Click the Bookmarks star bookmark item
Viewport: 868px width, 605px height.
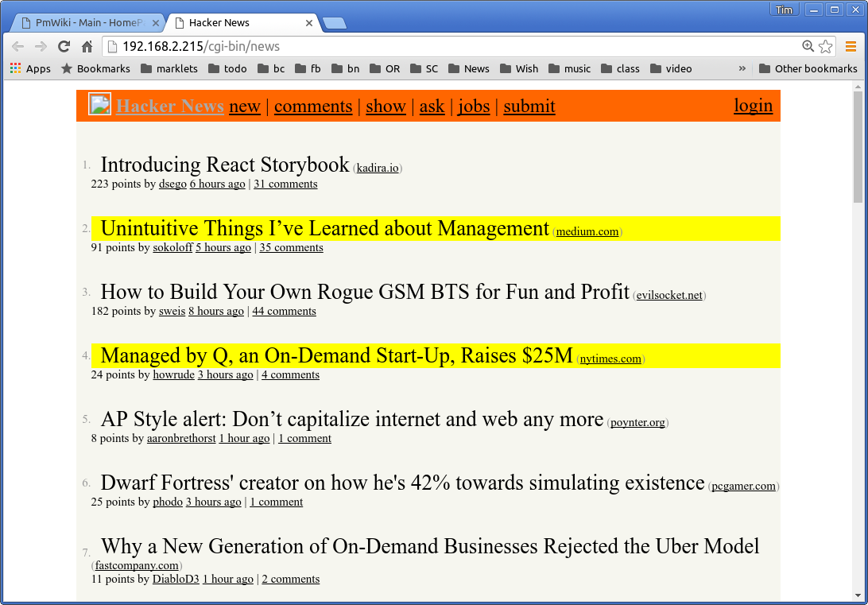pos(95,68)
